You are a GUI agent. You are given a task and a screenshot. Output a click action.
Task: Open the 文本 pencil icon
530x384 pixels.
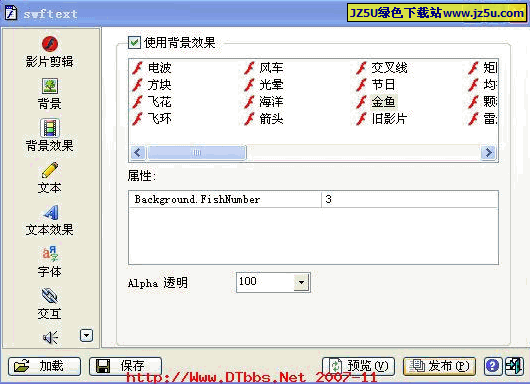pos(50,170)
